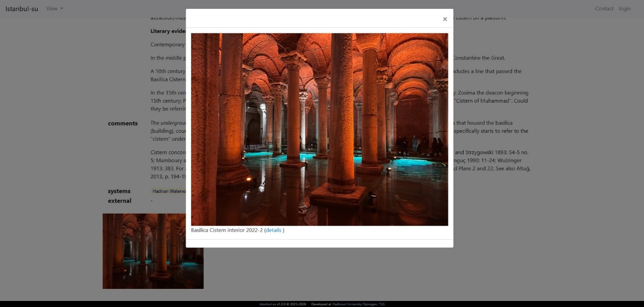Screen dimensions: 644x307
Task: Click the 'external' field label
Action: [119, 201]
